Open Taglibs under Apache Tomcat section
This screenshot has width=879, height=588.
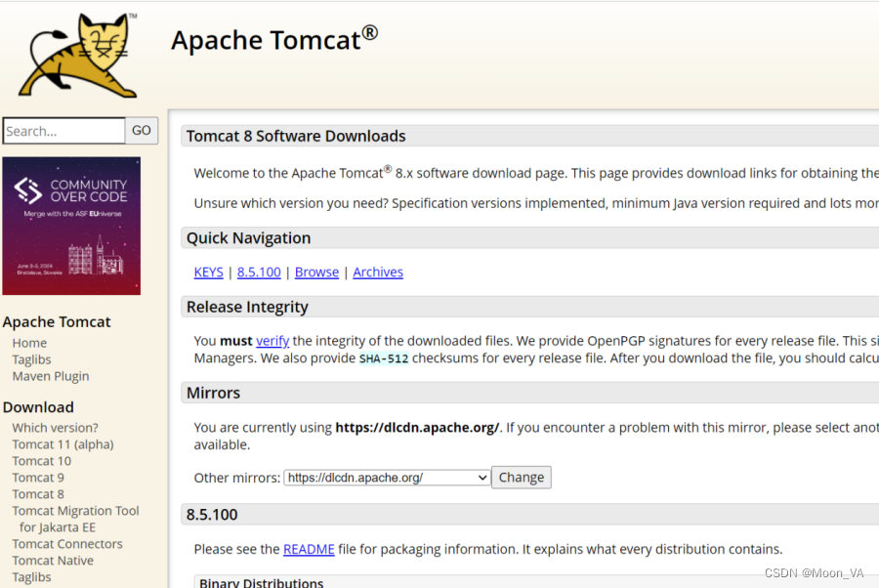[31, 359]
